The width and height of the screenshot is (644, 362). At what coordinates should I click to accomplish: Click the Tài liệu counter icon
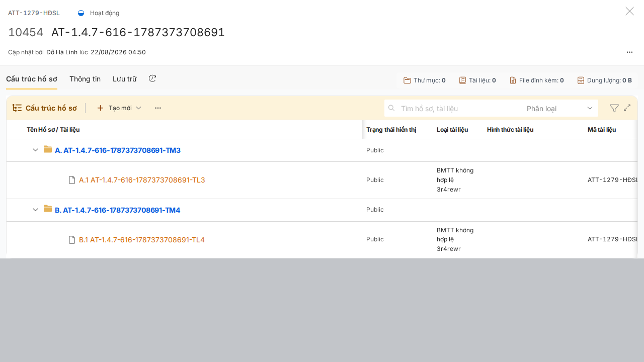462,80
